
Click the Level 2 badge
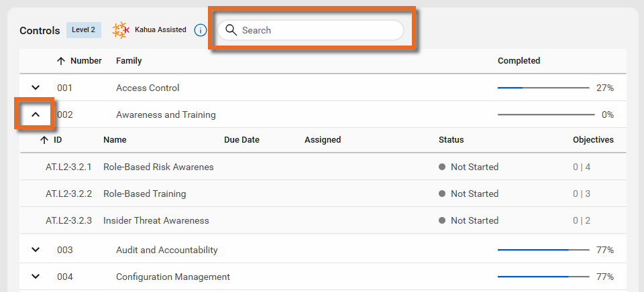tap(84, 30)
